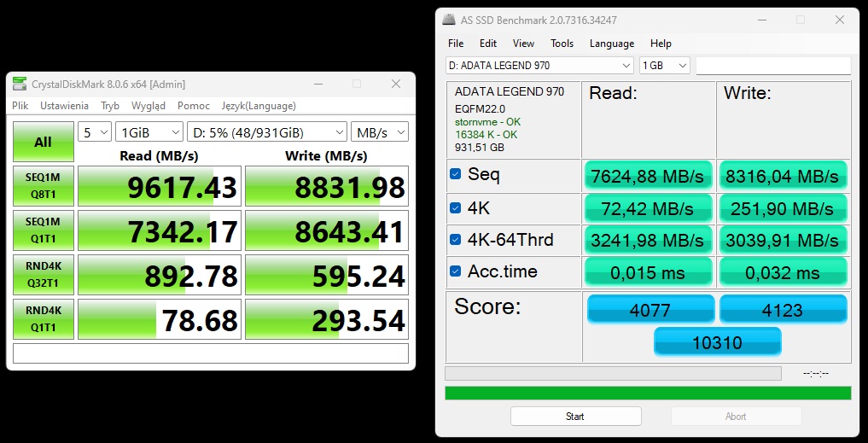Open the test count dropdown showing 5
The height and width of the screenshot is (443, 868).
pos(95,132)
